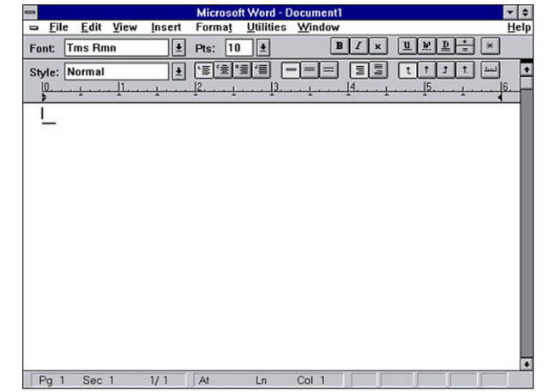This screenshot has height=392, width=549.
Task: Toggle italic formatting with the I button
Action: click(x=359, y=46)
